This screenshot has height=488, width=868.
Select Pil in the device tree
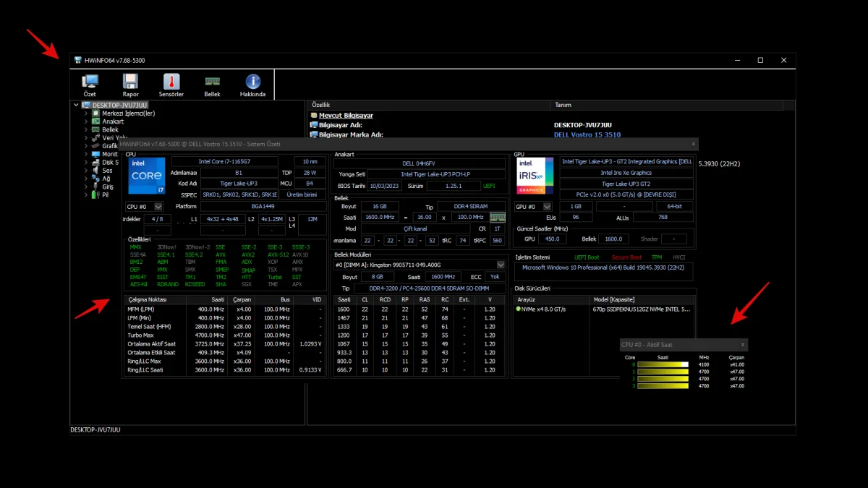click(x=106, y=194)
